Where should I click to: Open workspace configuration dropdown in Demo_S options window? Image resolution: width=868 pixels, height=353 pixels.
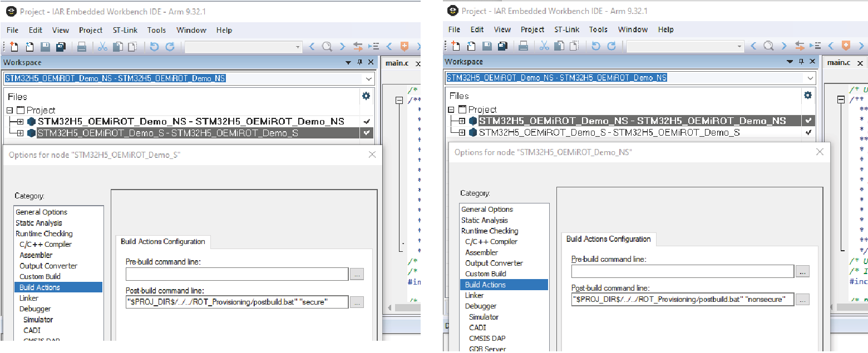368,79
